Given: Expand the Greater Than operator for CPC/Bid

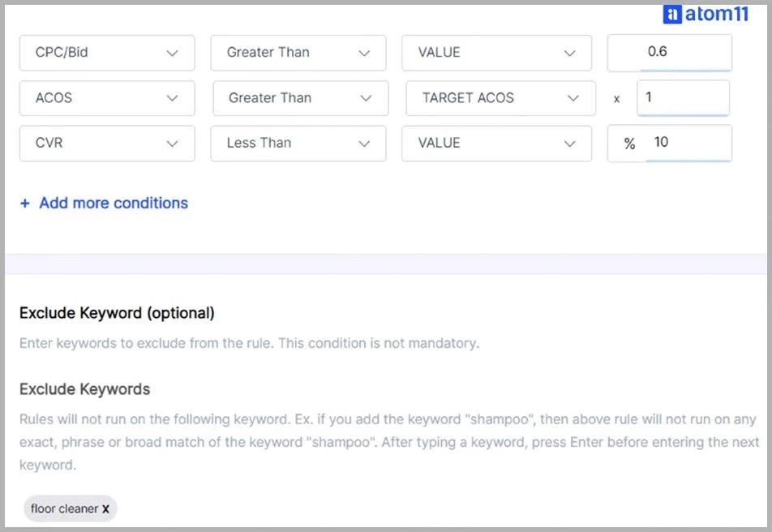Looking at the screenshot, I should coord(298,52).
